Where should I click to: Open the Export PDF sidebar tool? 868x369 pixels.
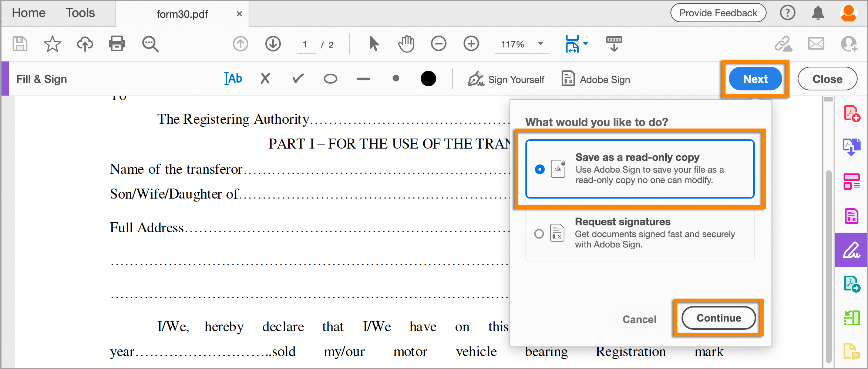coord(852,147)
